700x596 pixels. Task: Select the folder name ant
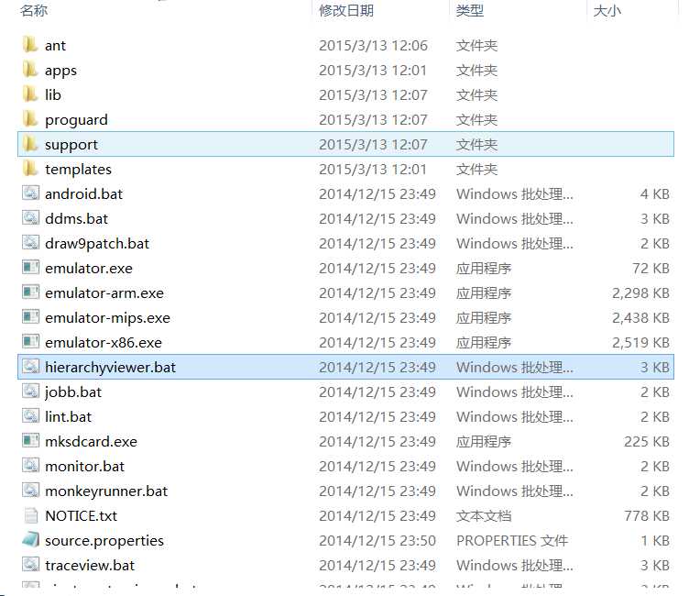pyautogui.click(x=55, y=46)
